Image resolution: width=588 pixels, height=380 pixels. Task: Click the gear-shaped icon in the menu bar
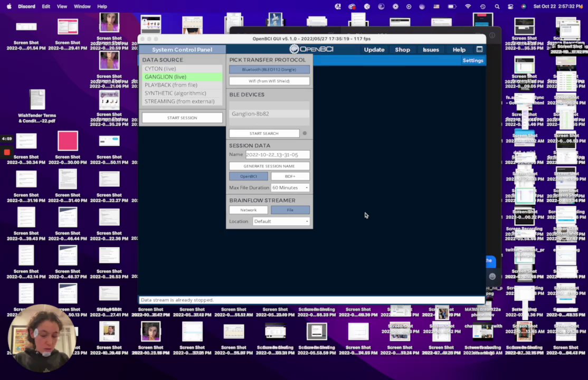click(x=395, y=6)
